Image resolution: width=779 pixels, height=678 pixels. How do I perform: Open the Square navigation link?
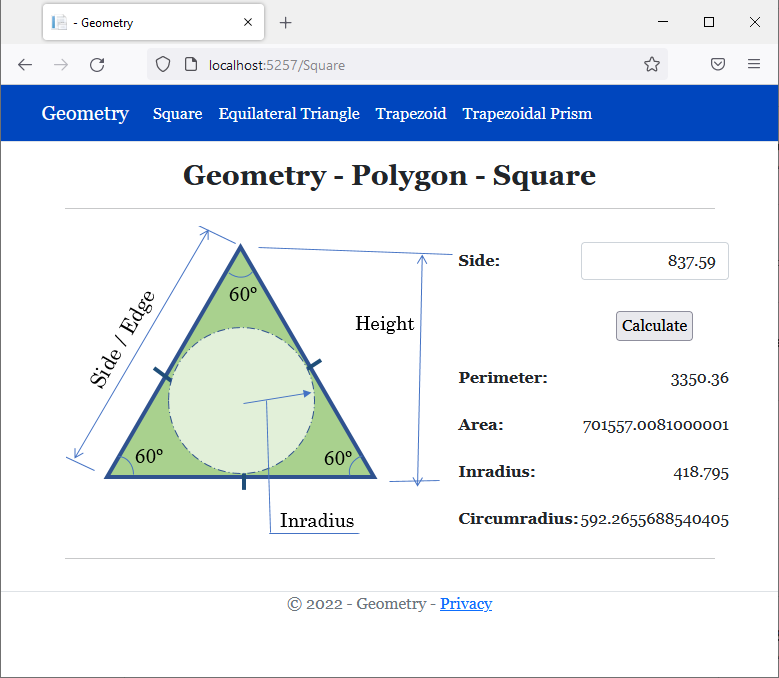tap(177, 114)
